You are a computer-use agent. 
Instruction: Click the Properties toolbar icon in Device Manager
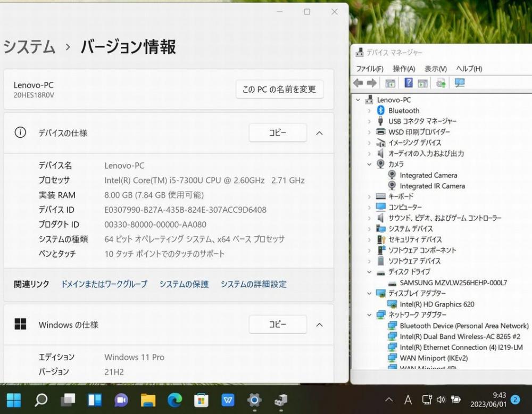click(422, 83)
